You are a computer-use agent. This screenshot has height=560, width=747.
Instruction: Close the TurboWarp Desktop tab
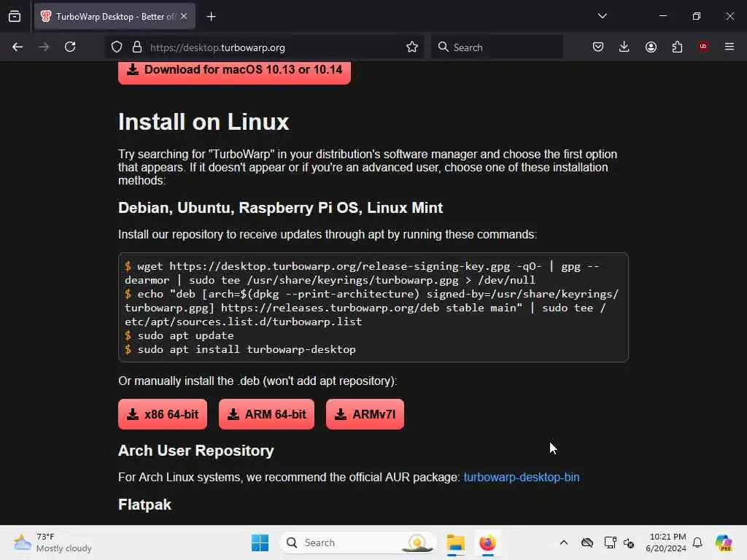coord(184,17)
